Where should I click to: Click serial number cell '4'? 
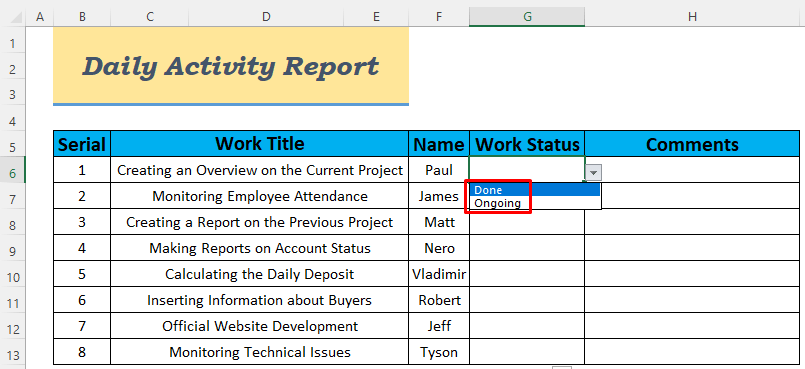pyautogui.click(x=82, y=248)
